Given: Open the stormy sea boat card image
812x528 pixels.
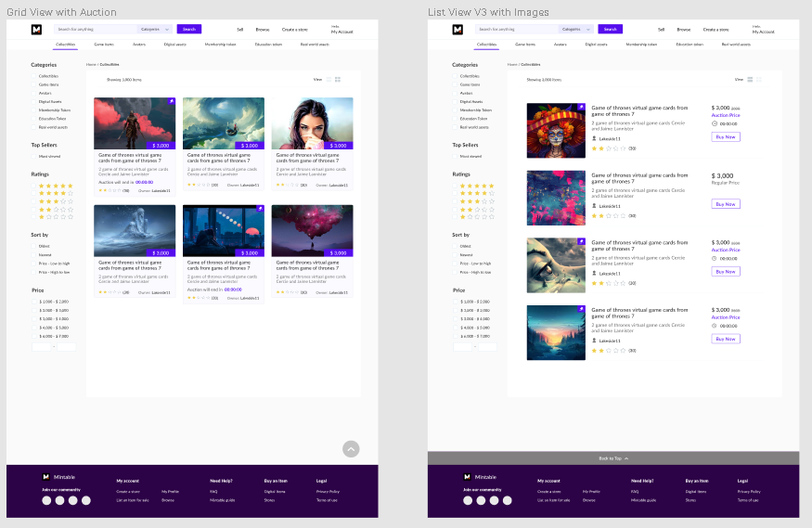Looking at the screenshot, I should (x=224, y=123).
